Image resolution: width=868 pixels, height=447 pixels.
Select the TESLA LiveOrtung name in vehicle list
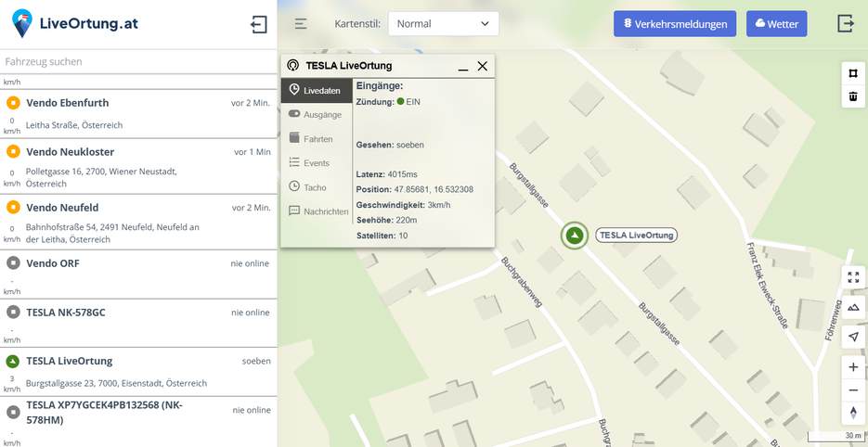(x=70, y=362)
